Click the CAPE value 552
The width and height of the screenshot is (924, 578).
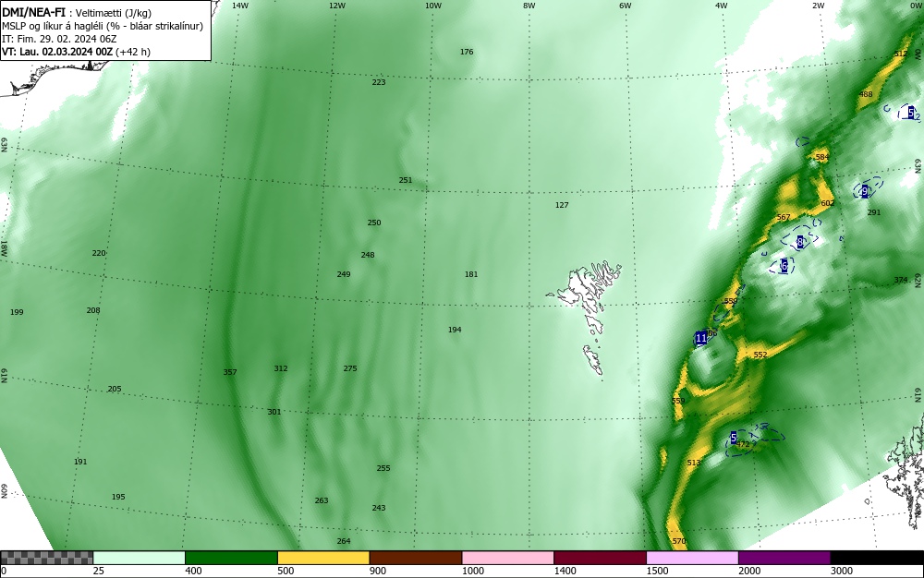[x=760, y=355]
